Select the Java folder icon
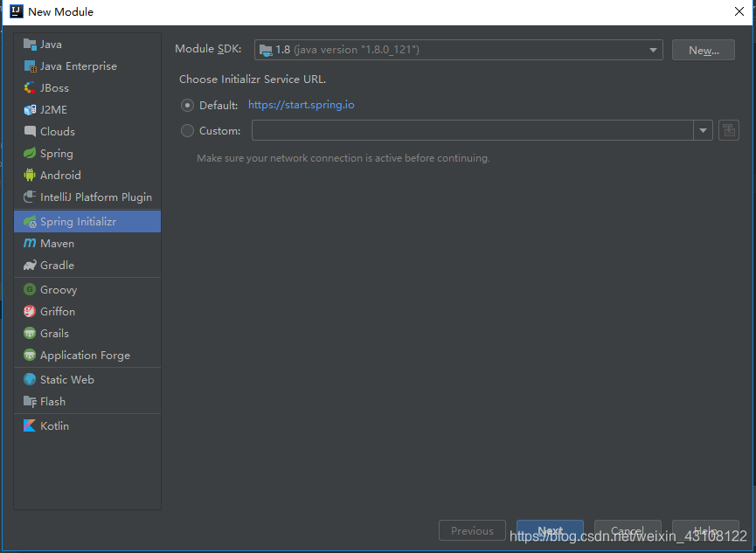 (x=30, y=45)
